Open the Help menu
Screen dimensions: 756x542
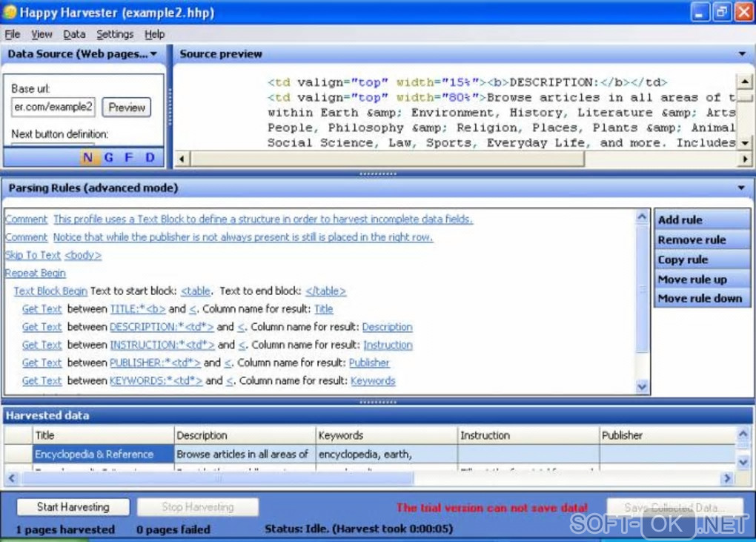154,34
